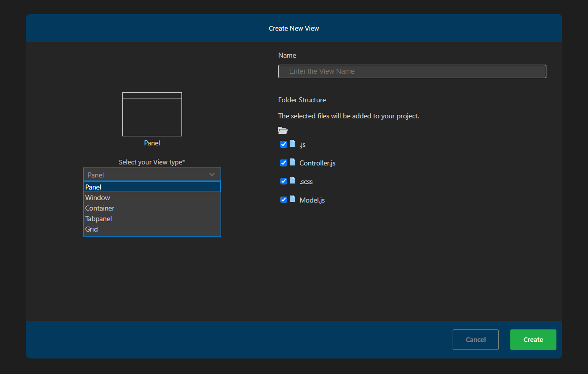588x374 pixels.
Task: Open the View type dropdown chevron
Action: click(x=212, y=174)
